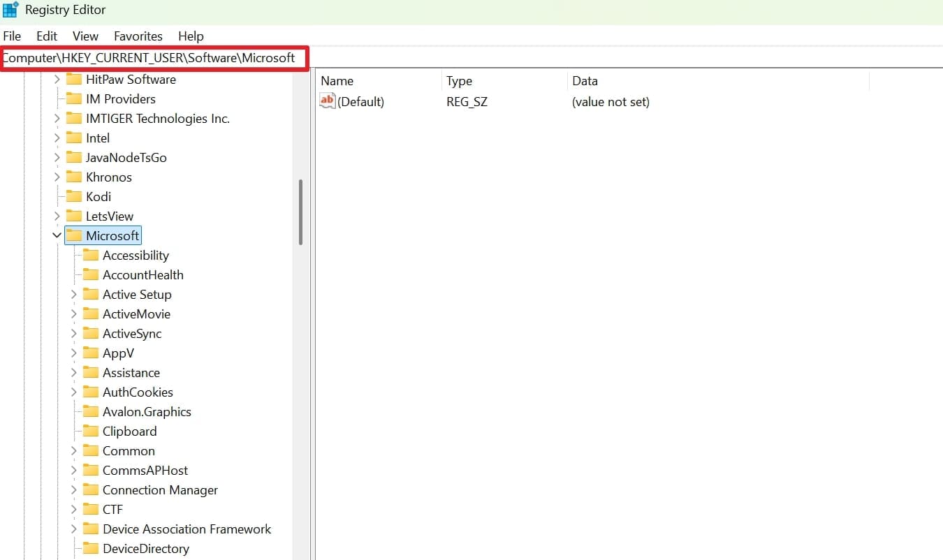Select the IM Providers key label
Image resolution: width=943 pixels, height=560 pixels.
(x=121, y=98)
